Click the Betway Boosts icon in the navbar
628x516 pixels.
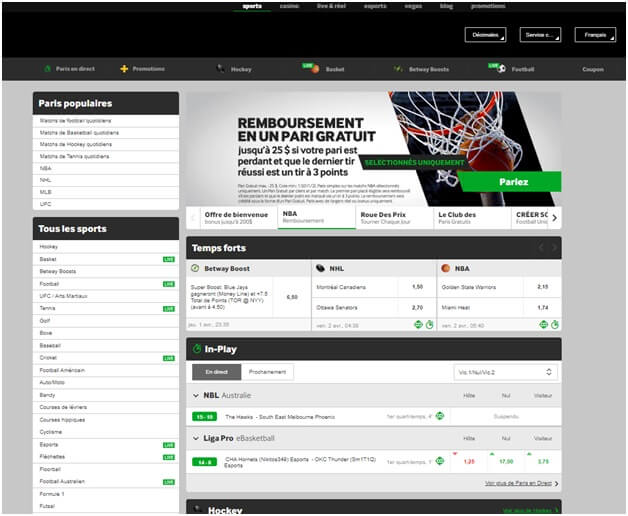click(398, 69)
